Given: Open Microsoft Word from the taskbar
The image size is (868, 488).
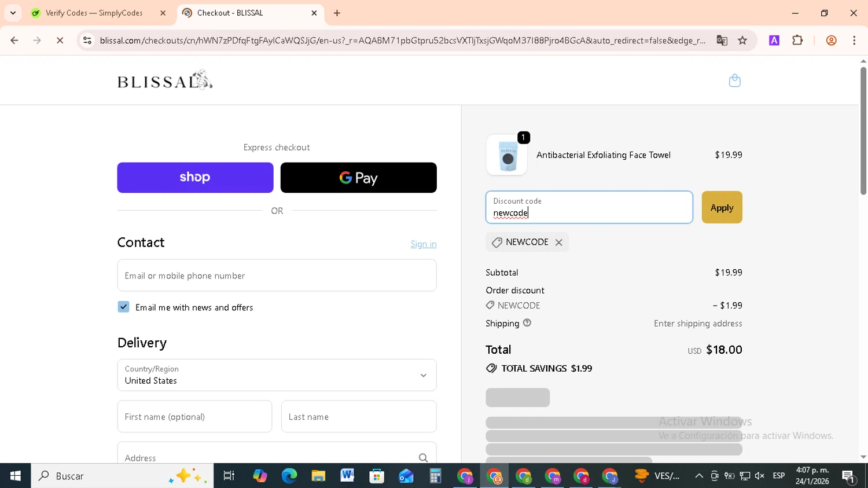Looking at the screenshot, I should click(347, 476).
